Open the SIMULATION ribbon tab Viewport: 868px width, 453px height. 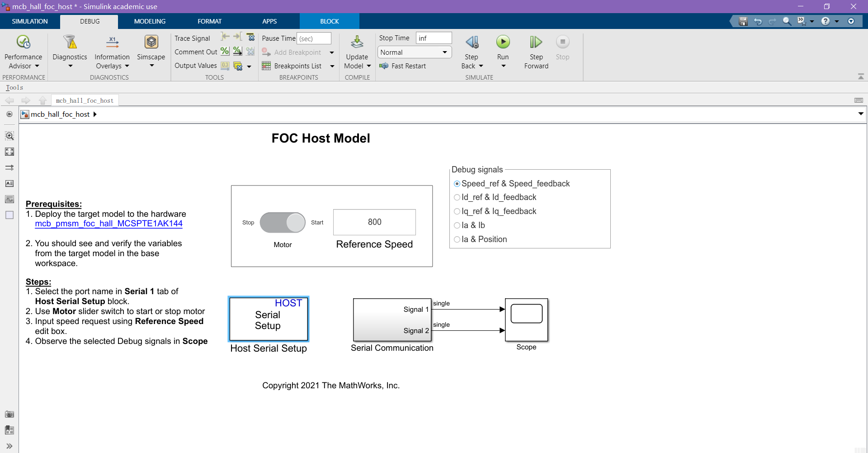pyautogui.click(x=29, y=21)
